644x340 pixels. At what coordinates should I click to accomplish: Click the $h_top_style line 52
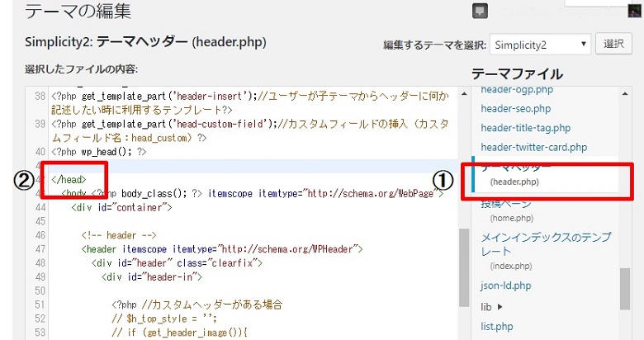(x=163, y=319)
